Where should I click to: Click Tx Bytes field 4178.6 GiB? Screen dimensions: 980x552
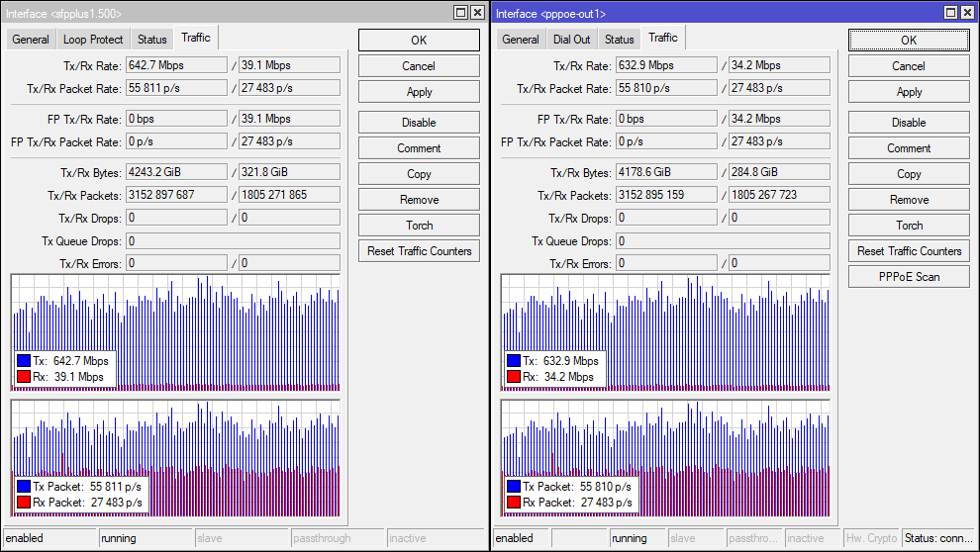click(x=667, y=172)
